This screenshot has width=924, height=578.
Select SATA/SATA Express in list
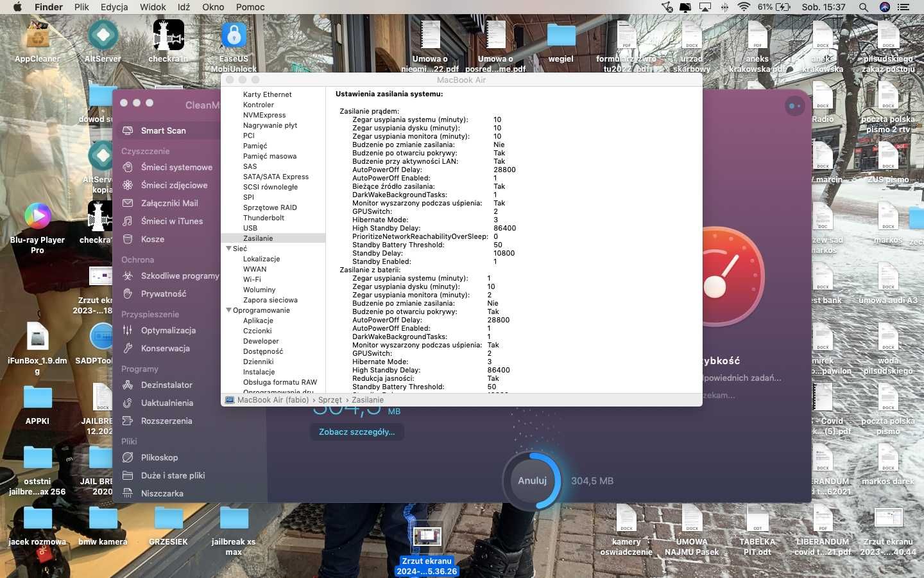(276, 177)
